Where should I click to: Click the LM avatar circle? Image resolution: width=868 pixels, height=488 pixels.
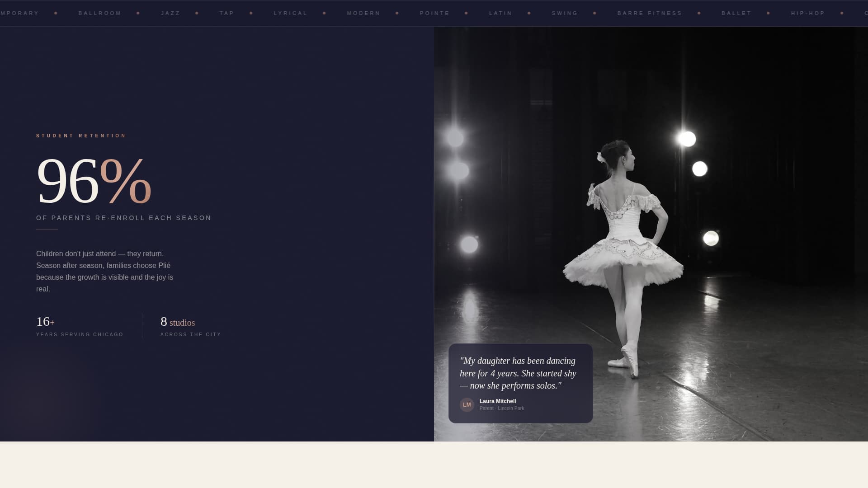click(x=467, y=404)
